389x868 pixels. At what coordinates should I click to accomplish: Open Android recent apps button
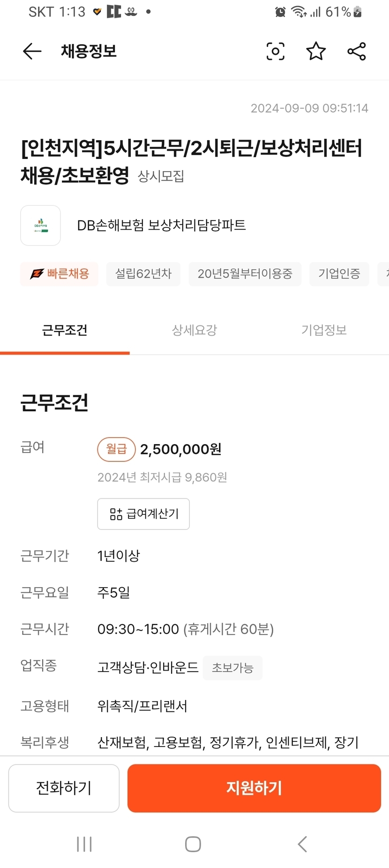[x=84, y=844]
